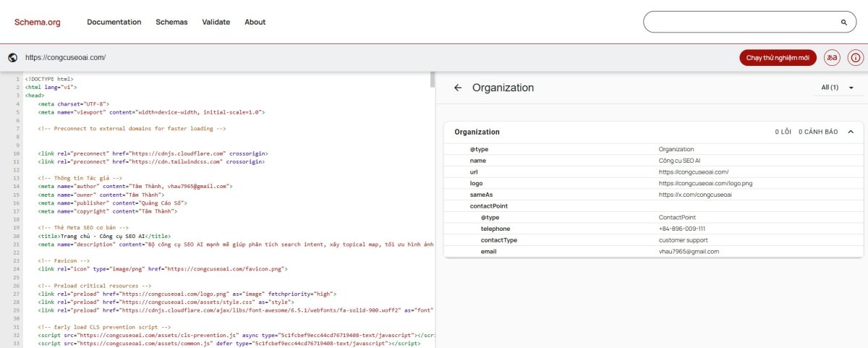Image resolution: width=868 pixels, height=348 pixels.
Task: Open the Validate menu item
Action: [x=216, y=22]
